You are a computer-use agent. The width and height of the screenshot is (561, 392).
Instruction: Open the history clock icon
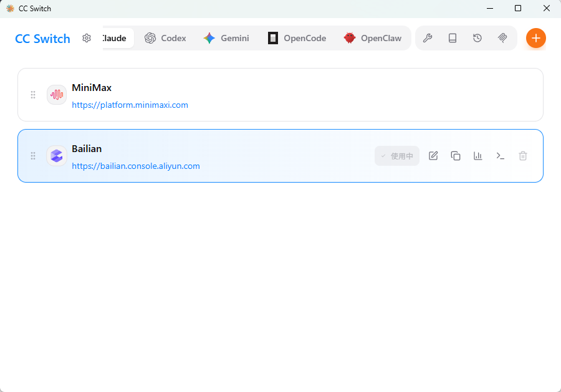point(477,38)
